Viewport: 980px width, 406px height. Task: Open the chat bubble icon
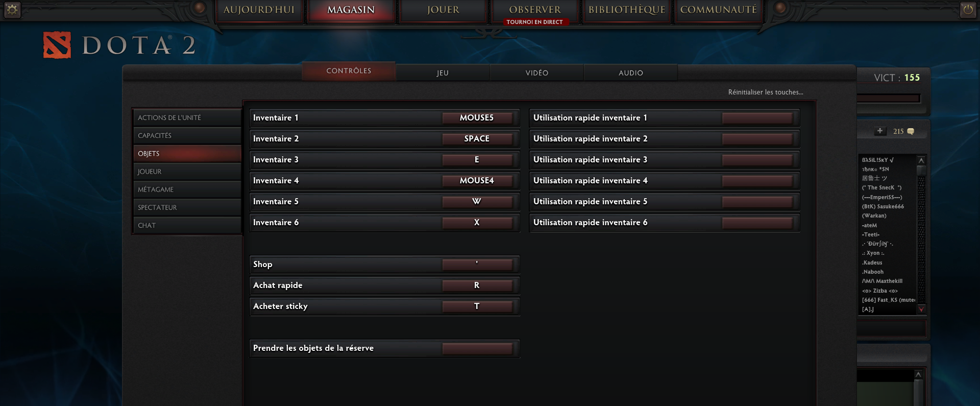pos(910,131)
